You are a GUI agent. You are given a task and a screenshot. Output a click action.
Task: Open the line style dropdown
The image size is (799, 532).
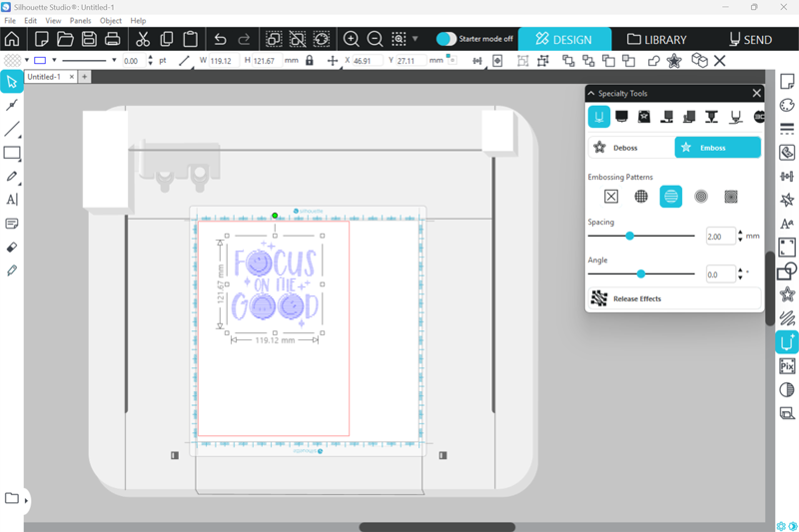(x=114, y=61)
